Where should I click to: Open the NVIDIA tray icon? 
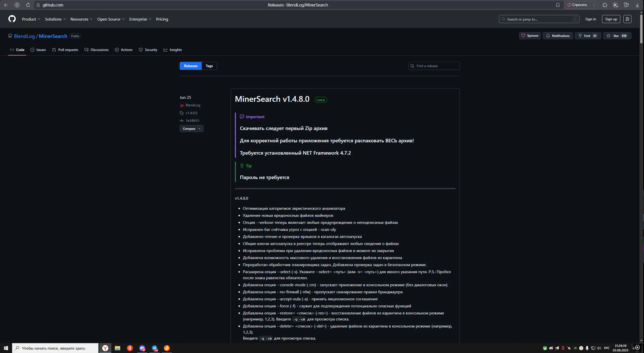coord(575,348)
